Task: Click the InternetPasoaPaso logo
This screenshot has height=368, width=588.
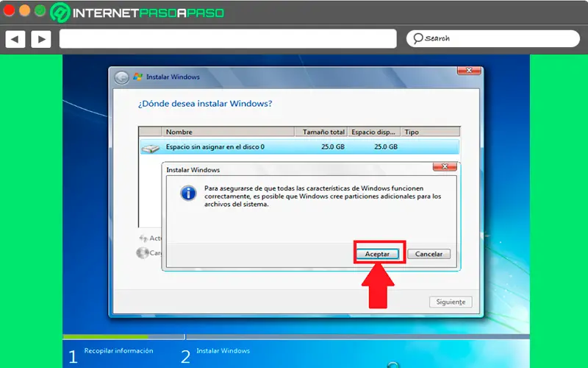Action: tap(137, 13)
